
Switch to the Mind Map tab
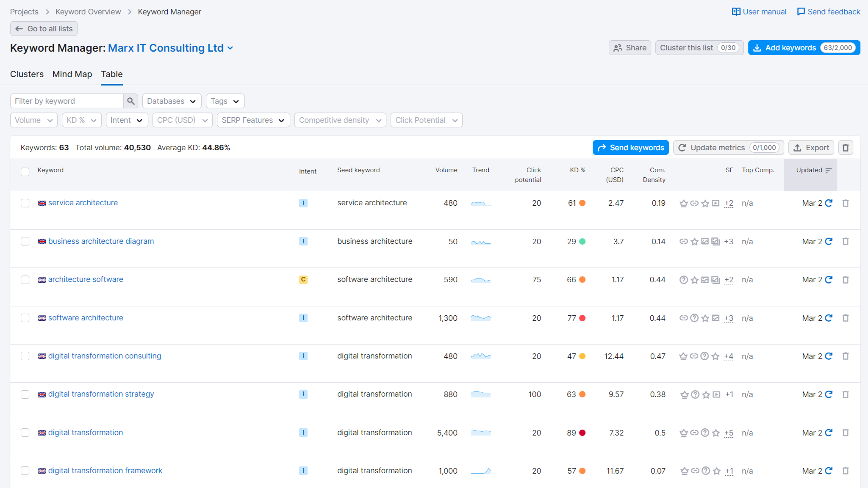[71, 74]
